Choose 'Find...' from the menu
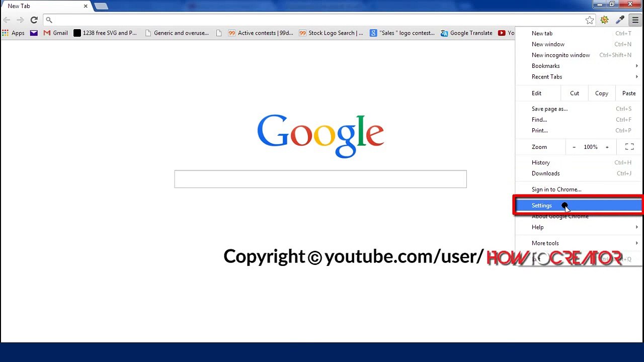This screenshot has height=362, width=644. click(x=579, y=120)
